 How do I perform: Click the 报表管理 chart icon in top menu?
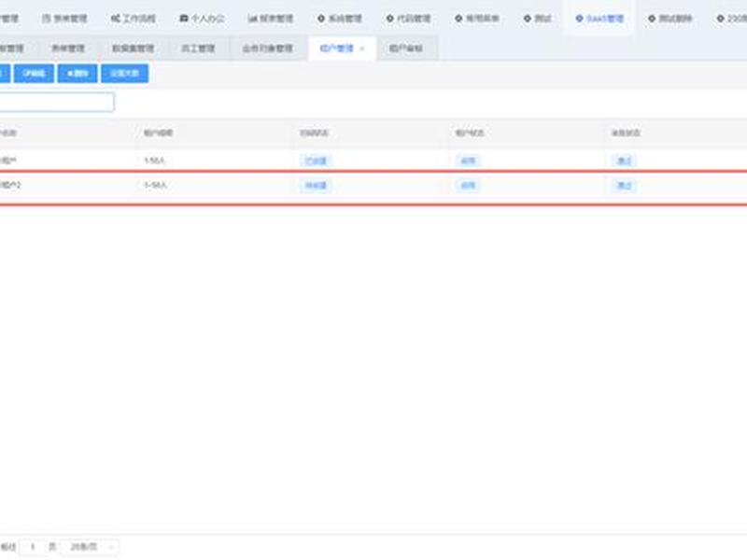point(252,19)
